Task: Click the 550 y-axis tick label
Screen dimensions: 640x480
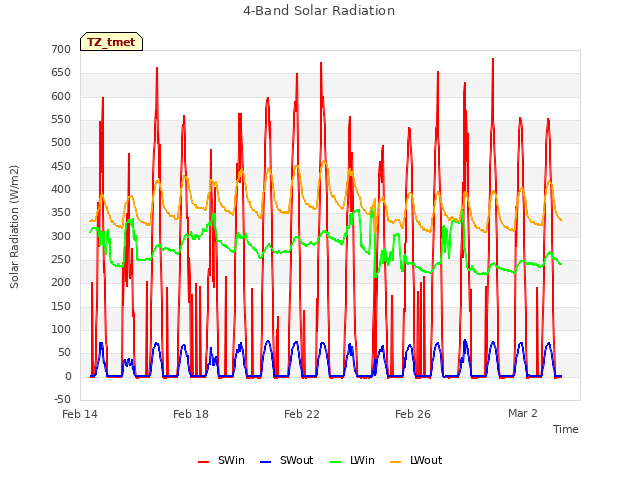Action: point(61,120)
